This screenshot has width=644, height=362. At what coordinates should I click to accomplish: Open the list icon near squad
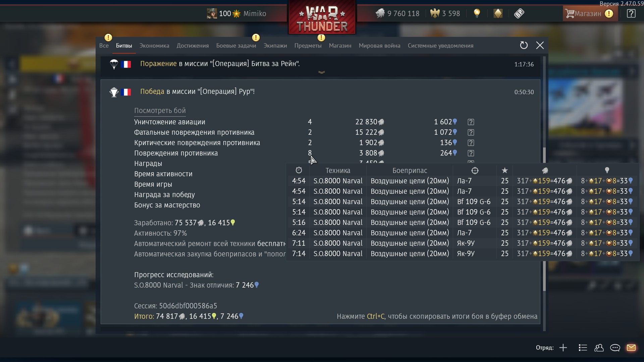click(583, 348)
